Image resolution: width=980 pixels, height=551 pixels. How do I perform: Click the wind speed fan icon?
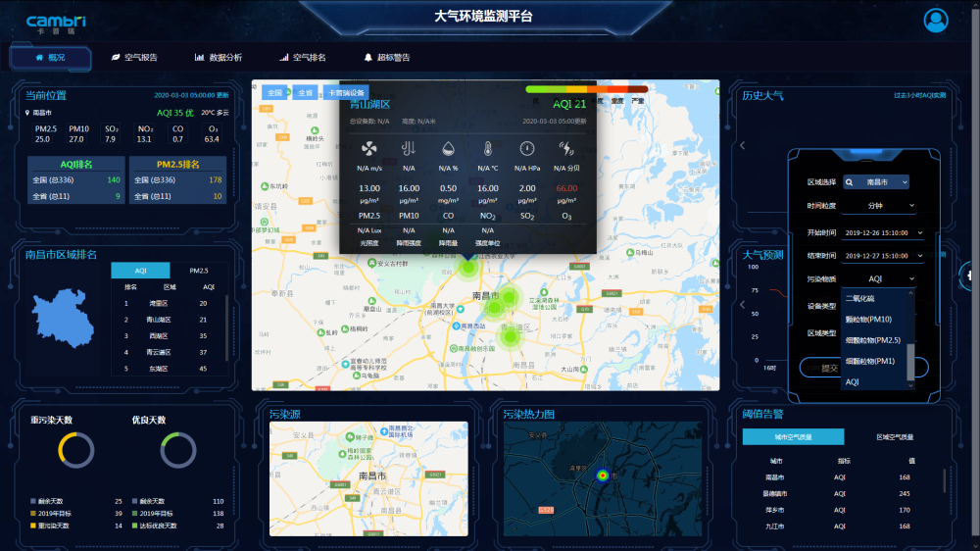pyautogui.click(x=368, y=148)
